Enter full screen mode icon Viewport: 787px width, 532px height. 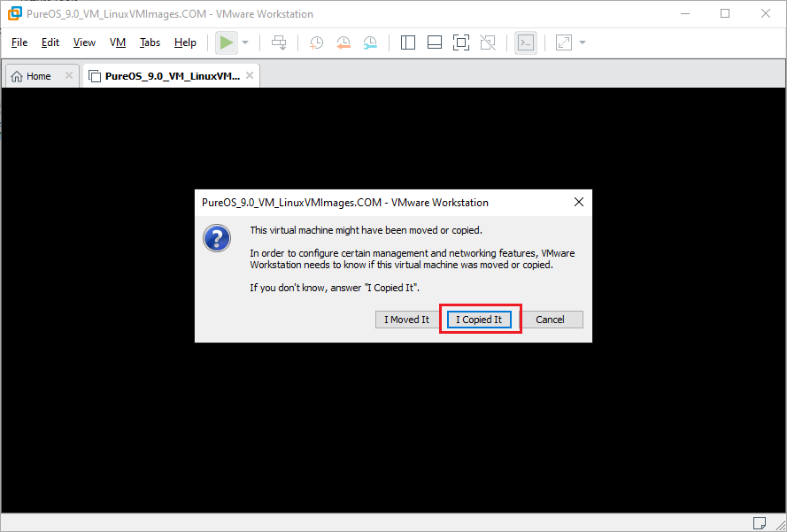[460, 42]
